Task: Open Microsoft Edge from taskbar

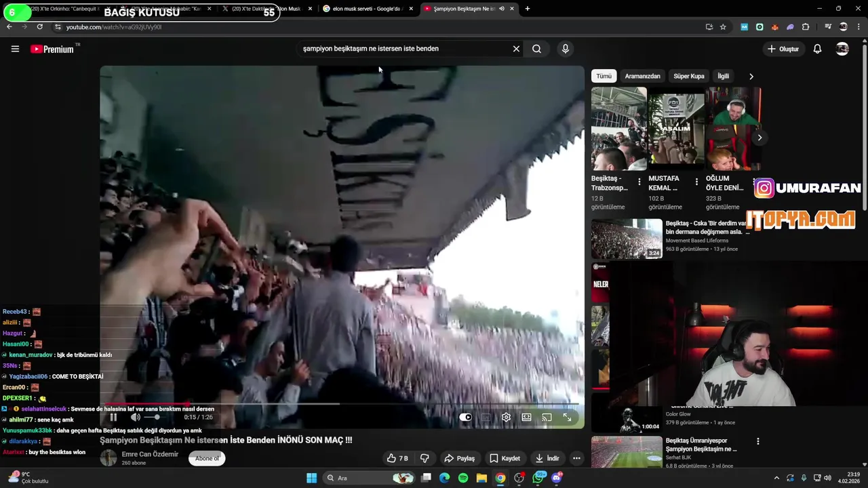Action: pyautogui.click(x=444, y=478)
